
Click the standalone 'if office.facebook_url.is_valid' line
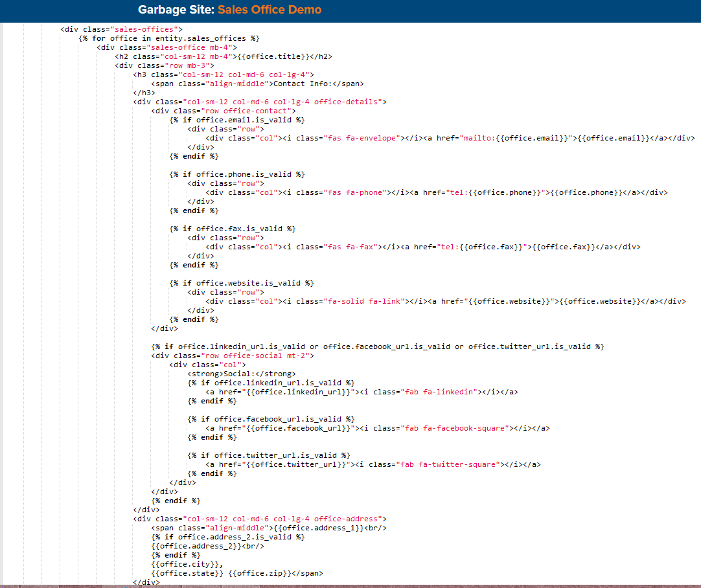pos(271,419)
